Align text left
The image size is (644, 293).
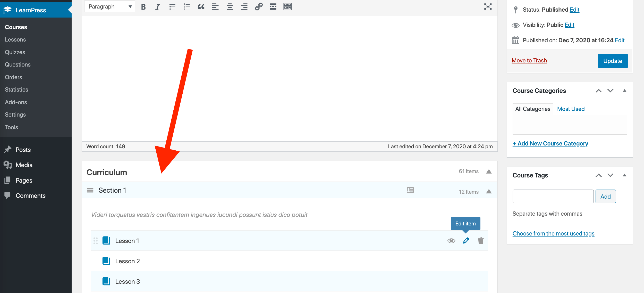point(215,7)
